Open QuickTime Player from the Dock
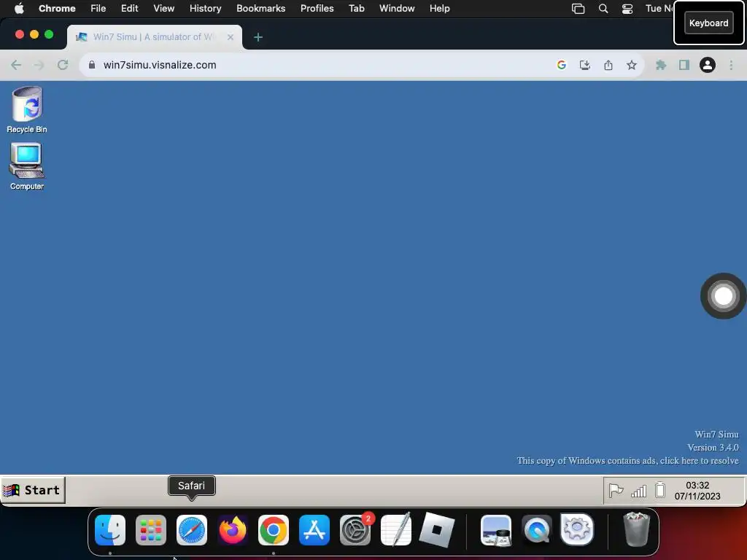Viewport: 747px width, 560px height. pos(536,530)
